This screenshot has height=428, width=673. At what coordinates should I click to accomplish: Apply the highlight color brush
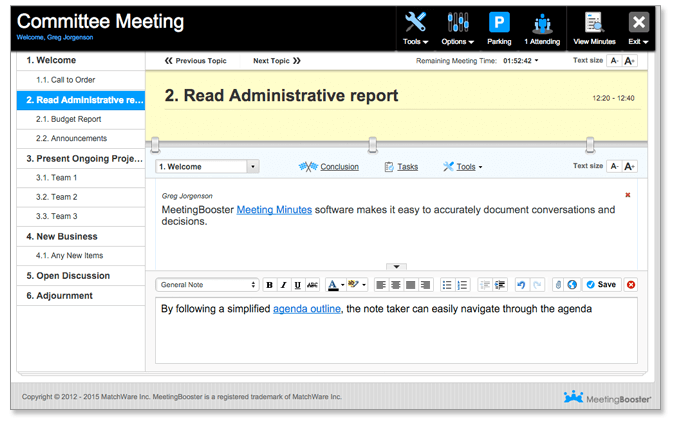(354, 285)
